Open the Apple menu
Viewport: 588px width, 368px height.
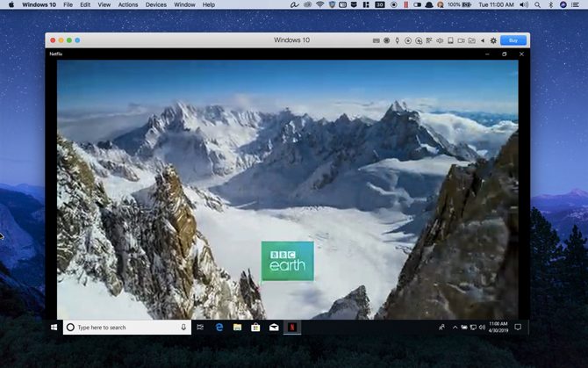point(11,4)
